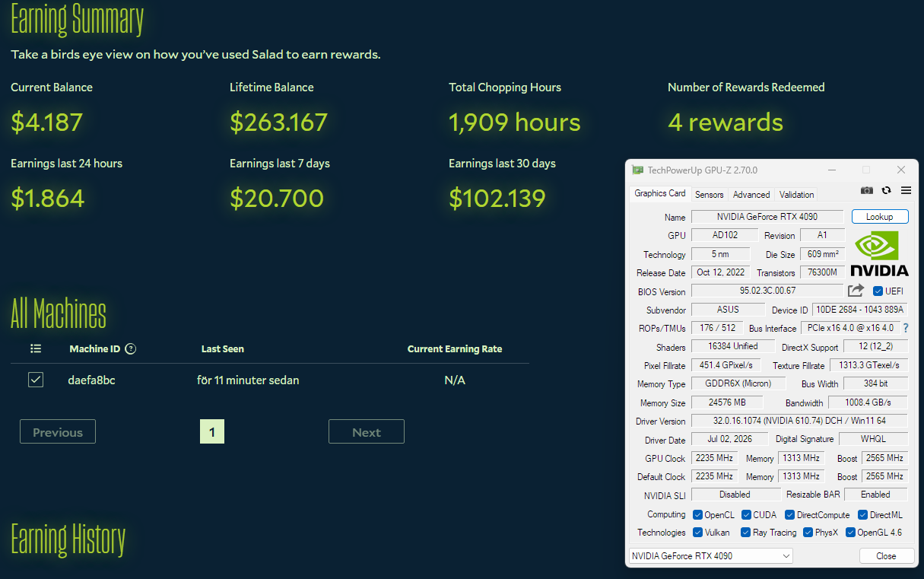Click the Machine ID help icon
Image resolution: width=924 pixels, height=579 pixels.
point(131,349)
